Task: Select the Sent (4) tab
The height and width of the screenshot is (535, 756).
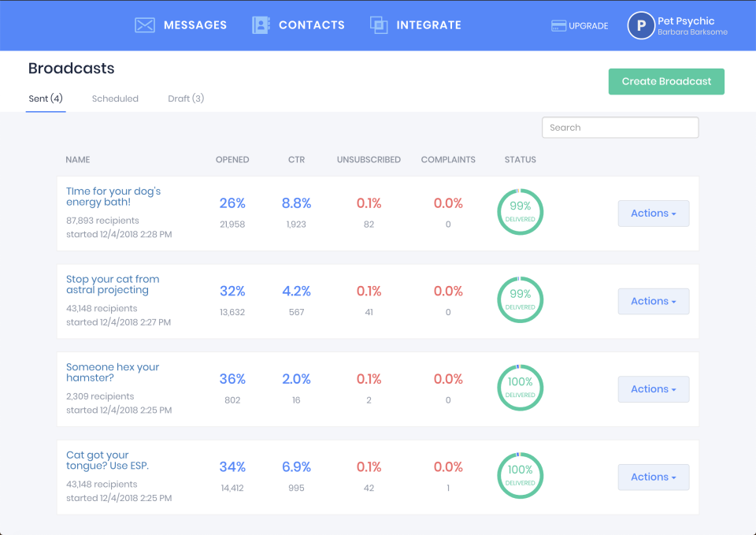Action: pos(46,98)
